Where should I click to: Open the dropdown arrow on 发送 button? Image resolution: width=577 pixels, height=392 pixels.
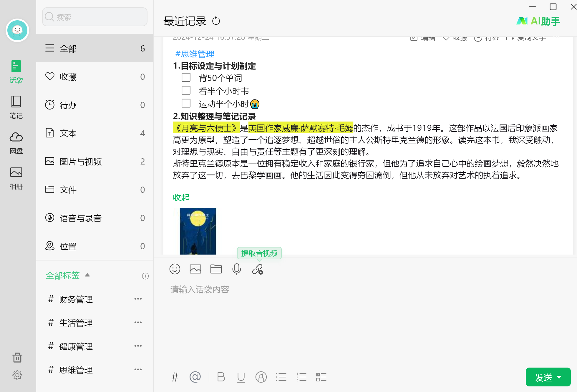pyautogui.click(x=559, y=377)
